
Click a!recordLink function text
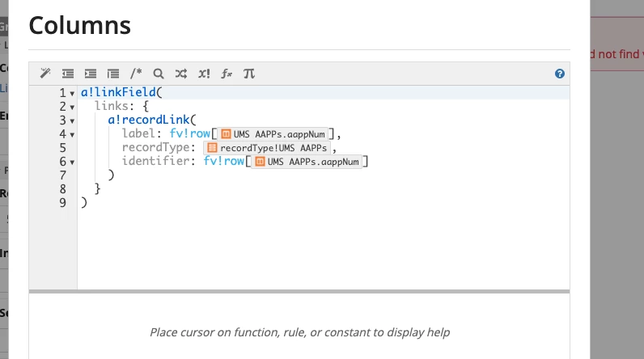[149, 120]
